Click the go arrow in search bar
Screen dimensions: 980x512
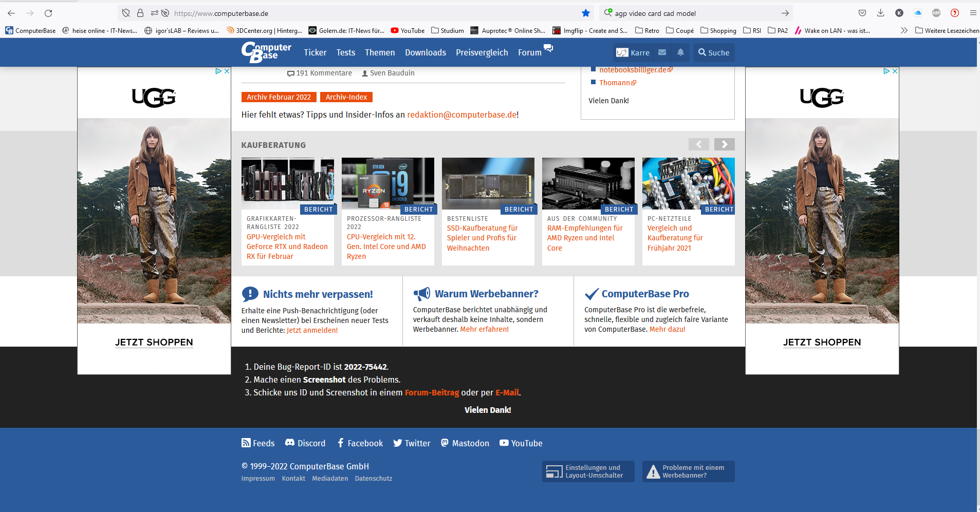pyautogui.click(x=785, y=13)
